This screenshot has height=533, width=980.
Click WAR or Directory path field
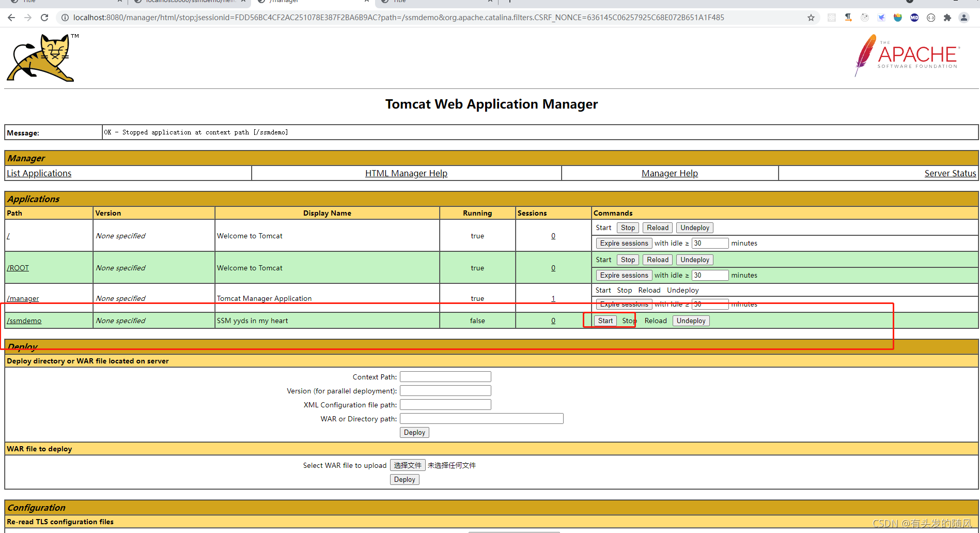[481, 419]
